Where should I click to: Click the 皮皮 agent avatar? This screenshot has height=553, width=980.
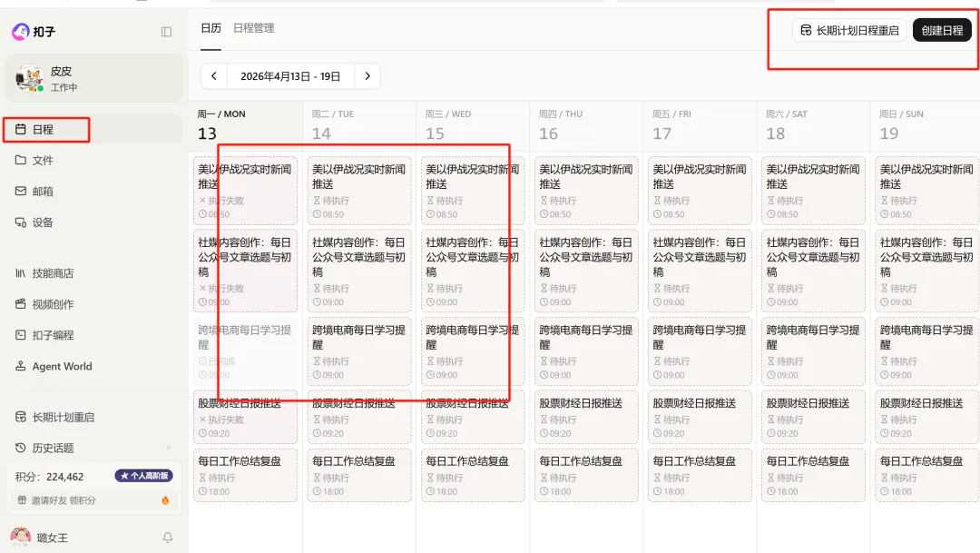click(x=29, y=79)
